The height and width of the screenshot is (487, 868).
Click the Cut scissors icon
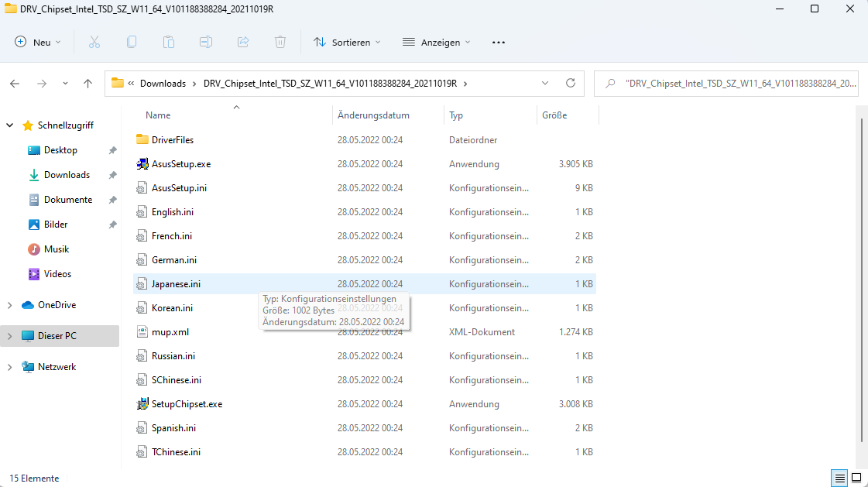94,42
